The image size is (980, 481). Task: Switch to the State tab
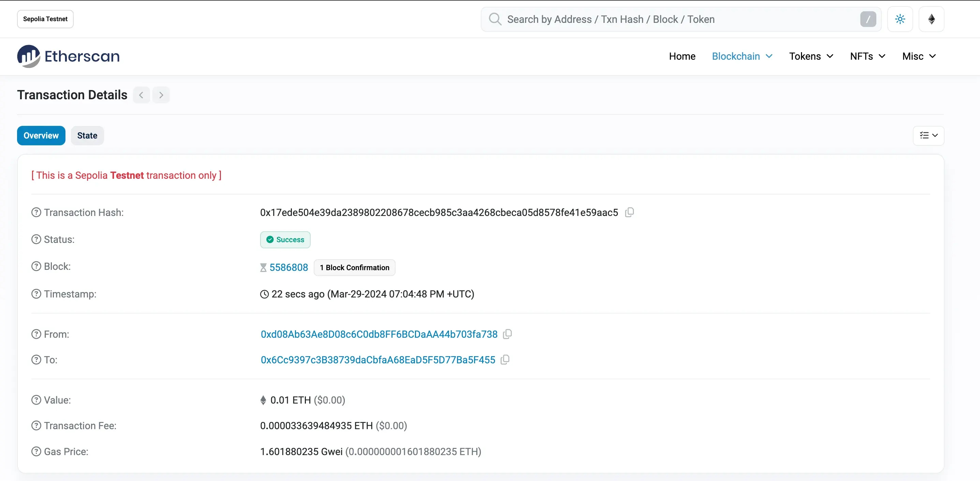pos(87,135)
